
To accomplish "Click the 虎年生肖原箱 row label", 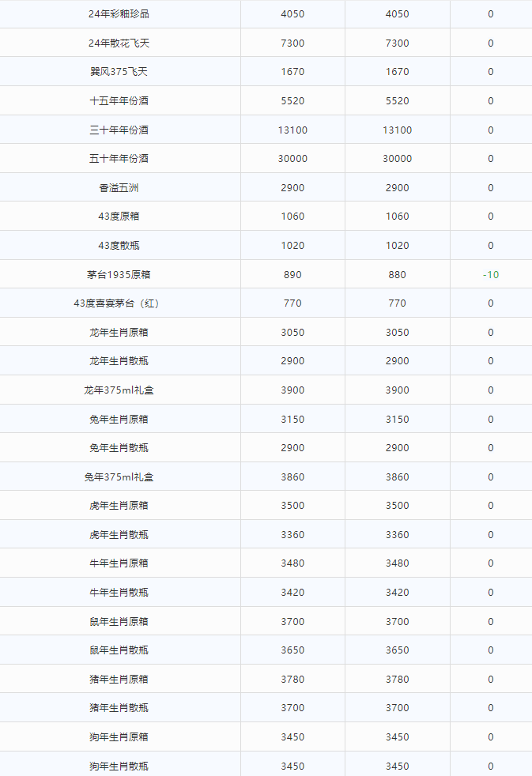I will [x=119, y=505].
